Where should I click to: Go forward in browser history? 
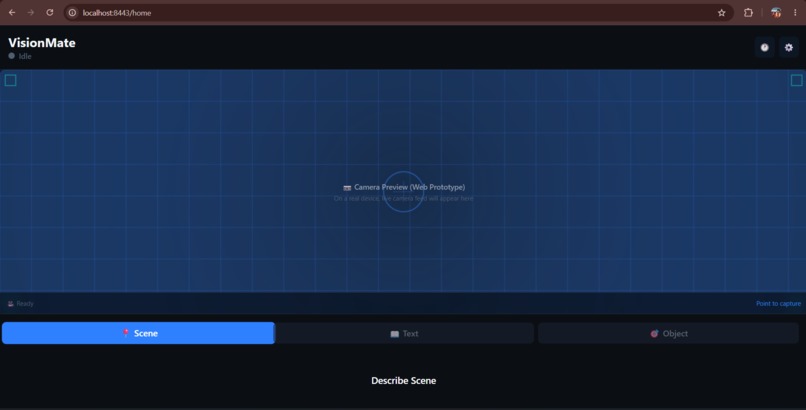(x=31, y=12)
